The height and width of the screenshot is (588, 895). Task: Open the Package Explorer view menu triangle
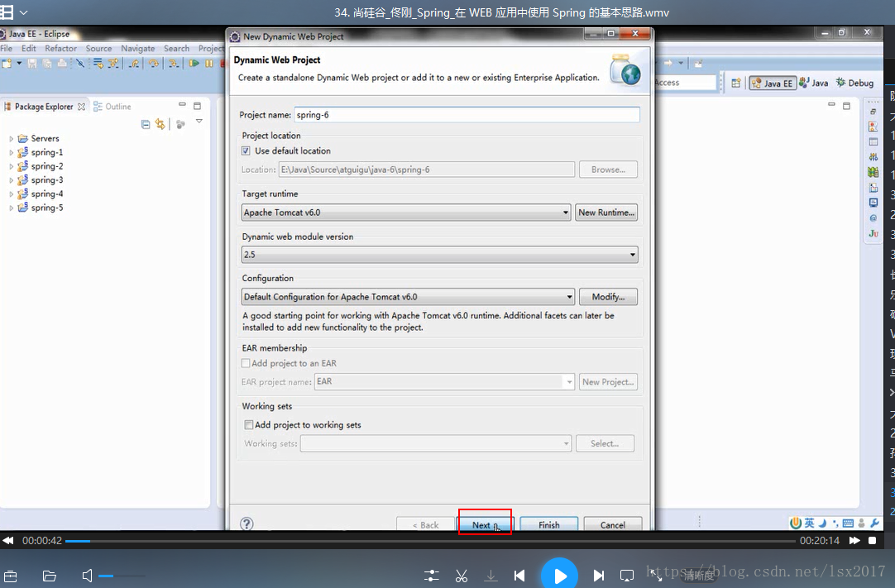(199, 122)
